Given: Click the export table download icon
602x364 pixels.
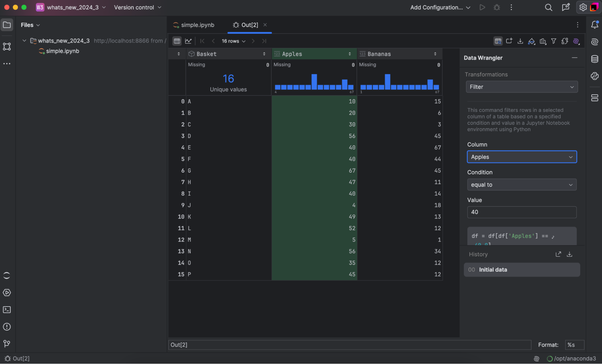Looking at the screenshot, I should tap(520, 41).
